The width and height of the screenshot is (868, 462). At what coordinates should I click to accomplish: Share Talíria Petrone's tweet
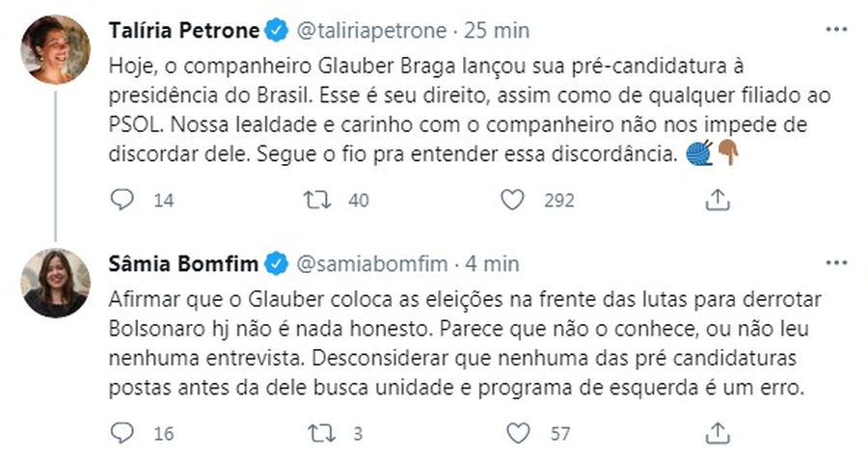coord(717,201)
